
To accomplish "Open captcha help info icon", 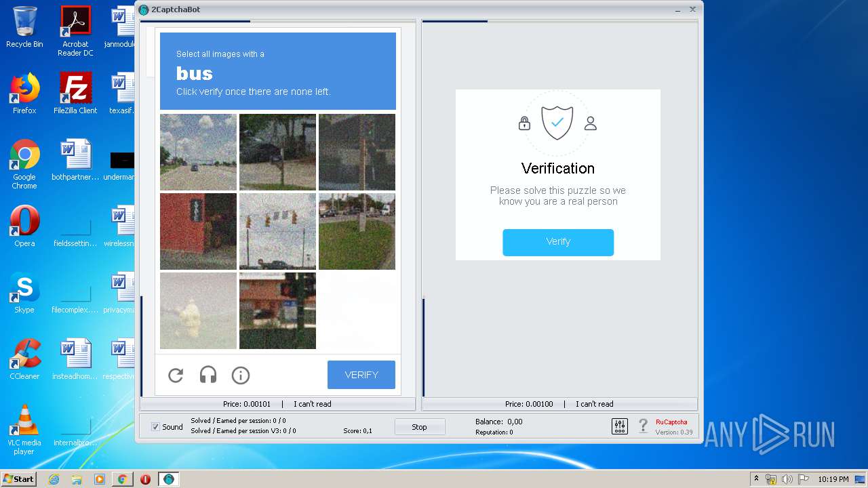I will (241, 375).
